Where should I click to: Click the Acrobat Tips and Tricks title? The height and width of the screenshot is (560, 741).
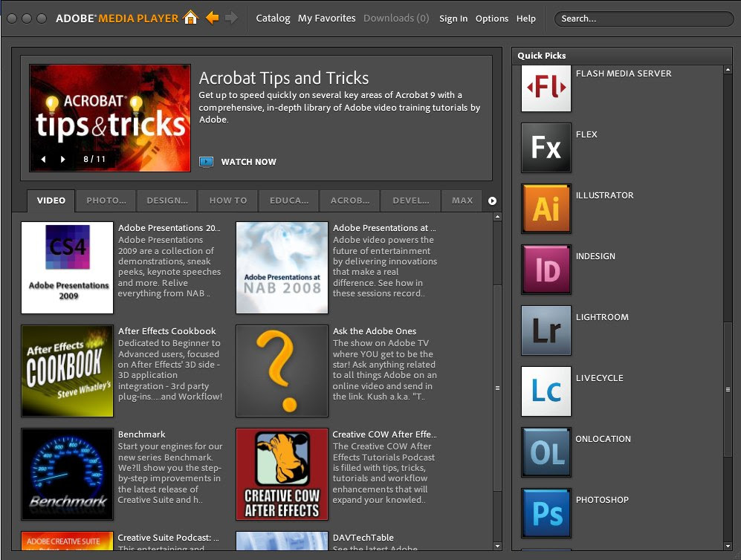tap(284, 78)
